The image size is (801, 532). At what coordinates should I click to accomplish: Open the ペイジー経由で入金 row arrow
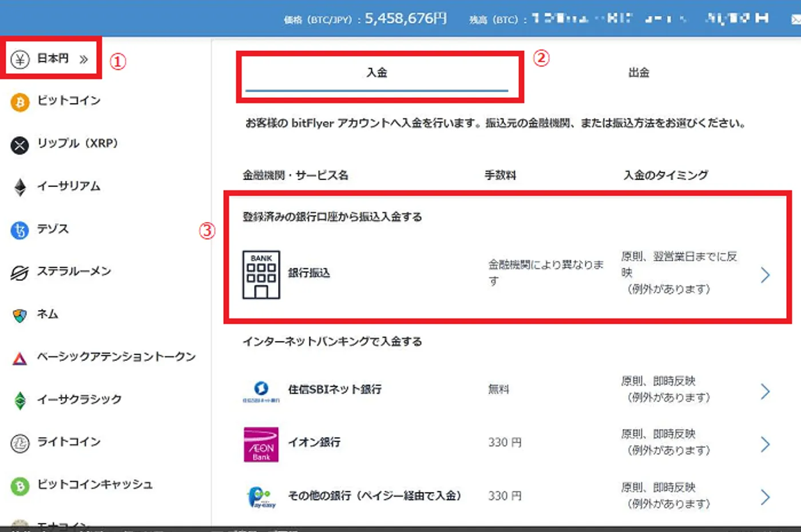(766, 497)
